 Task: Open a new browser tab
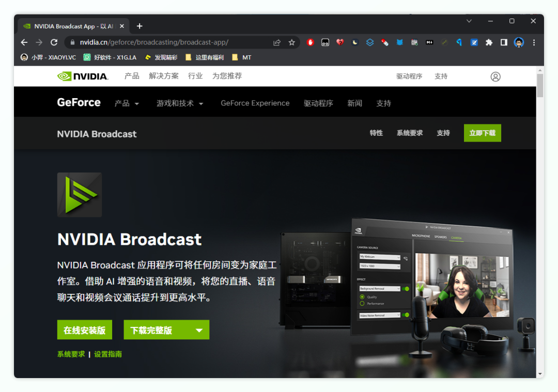[x=139, y=26]
